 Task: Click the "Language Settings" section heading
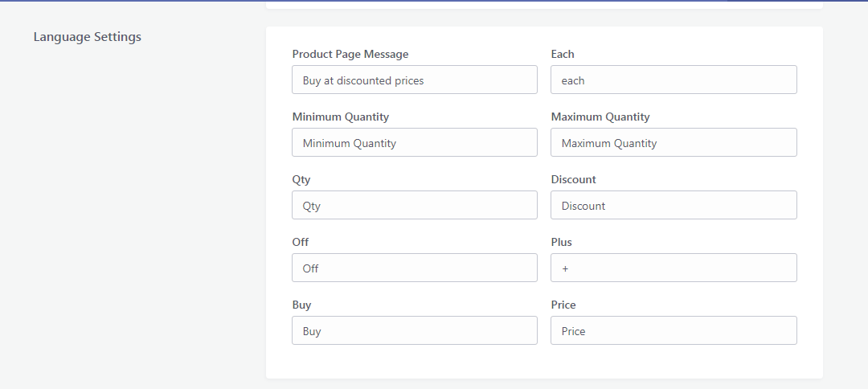88,37
